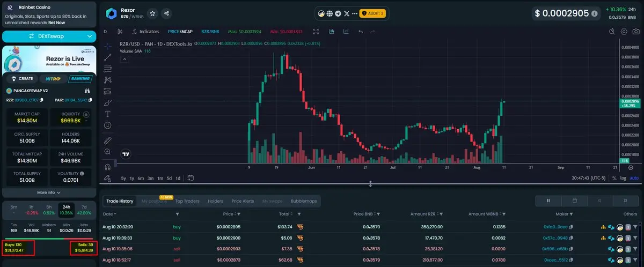This screenshot has width=644, height=267.
Task: Open Rezor's Telegram link icon
Action: (338, 13)
